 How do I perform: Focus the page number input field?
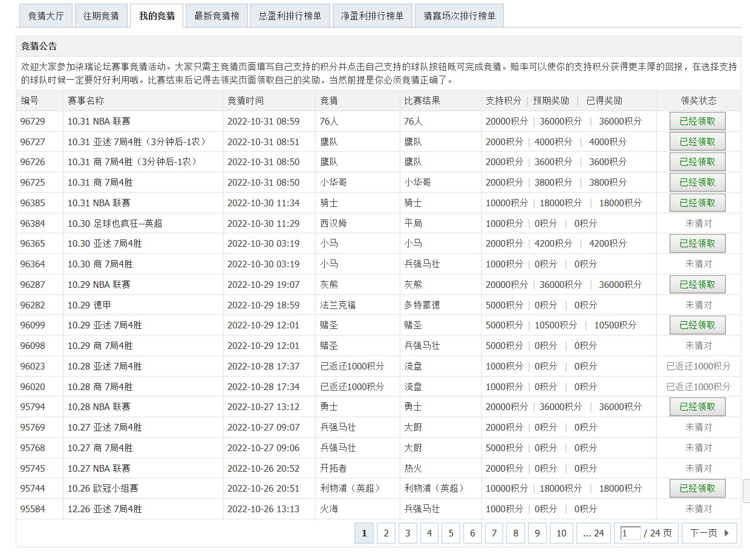pos(630,533)
